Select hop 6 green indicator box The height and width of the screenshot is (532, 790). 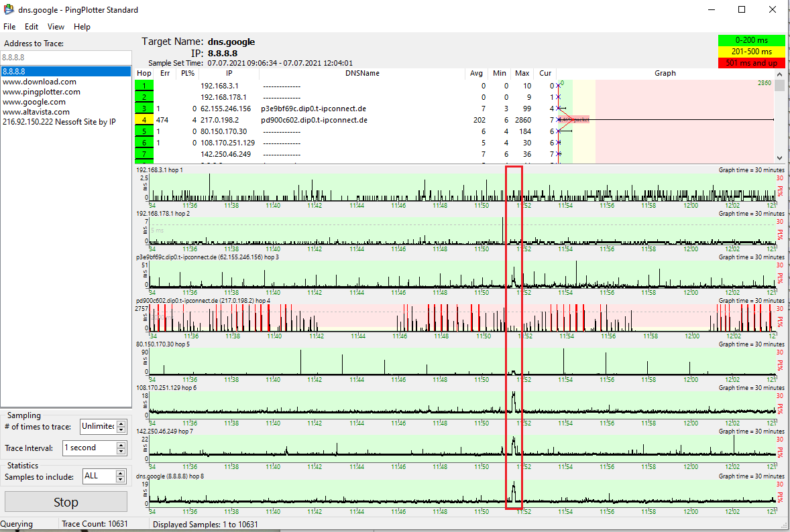tap(144, 143)
